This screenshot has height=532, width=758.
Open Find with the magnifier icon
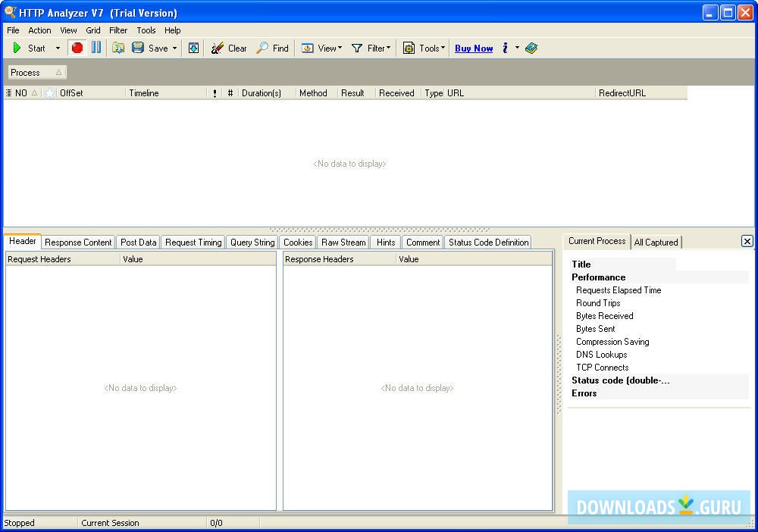tap(272, 48)
